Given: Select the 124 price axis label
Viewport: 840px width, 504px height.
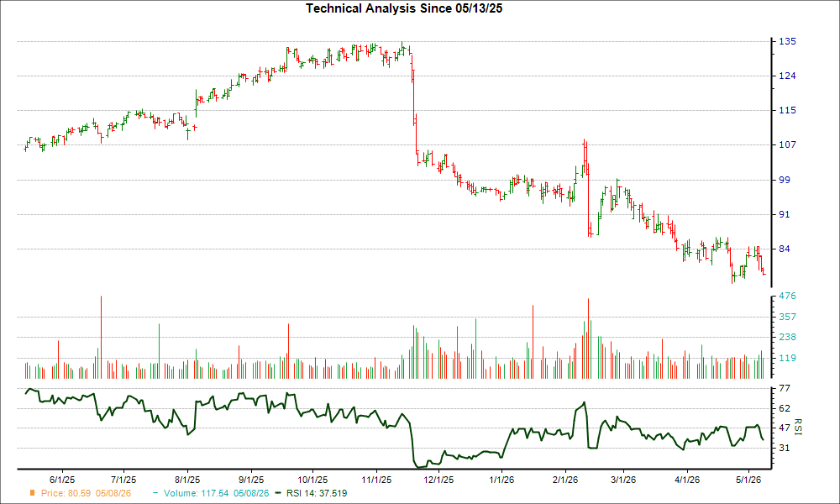Looking at the screenshot, I should [787, 76].
